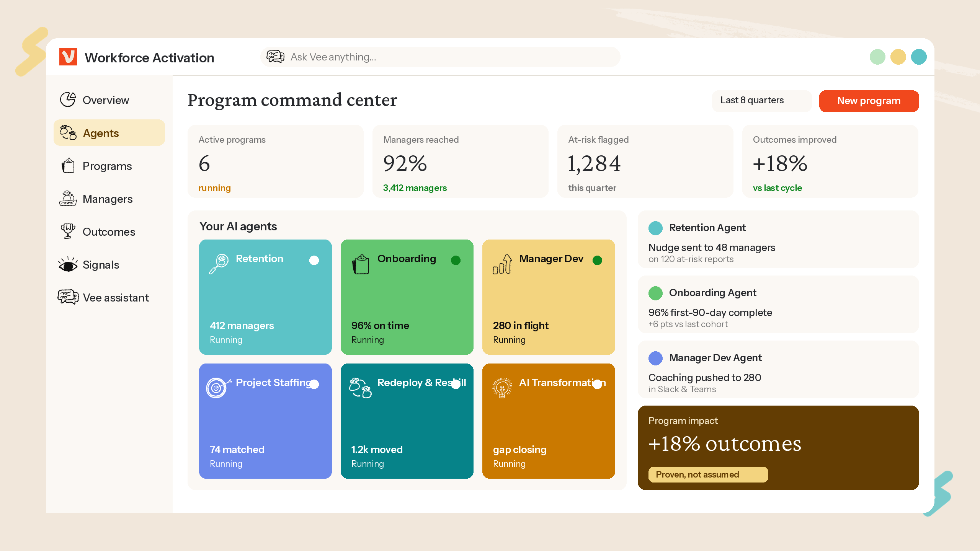The height and width of the screenshot is (551, 980).
Task: Toggle the Manager Dev agent status dot
Action: tap(597, 260)
